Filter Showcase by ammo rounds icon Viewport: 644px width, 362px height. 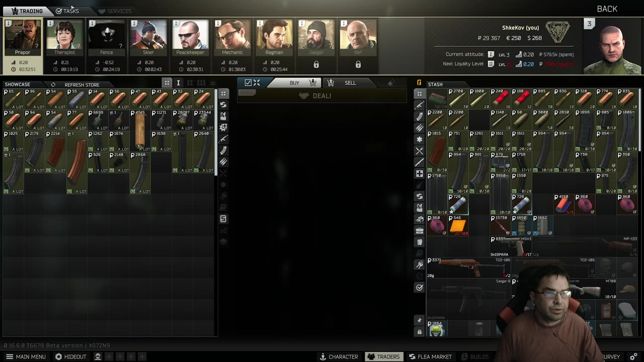tap(223, 162)
